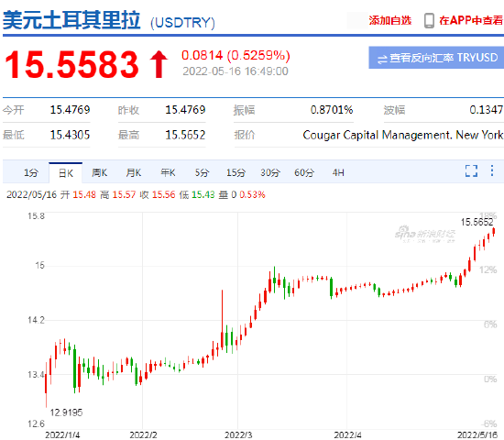
Task: Click phone icon beside 在APP中查看
Action: pyautogui.click(x=429, y=20)
